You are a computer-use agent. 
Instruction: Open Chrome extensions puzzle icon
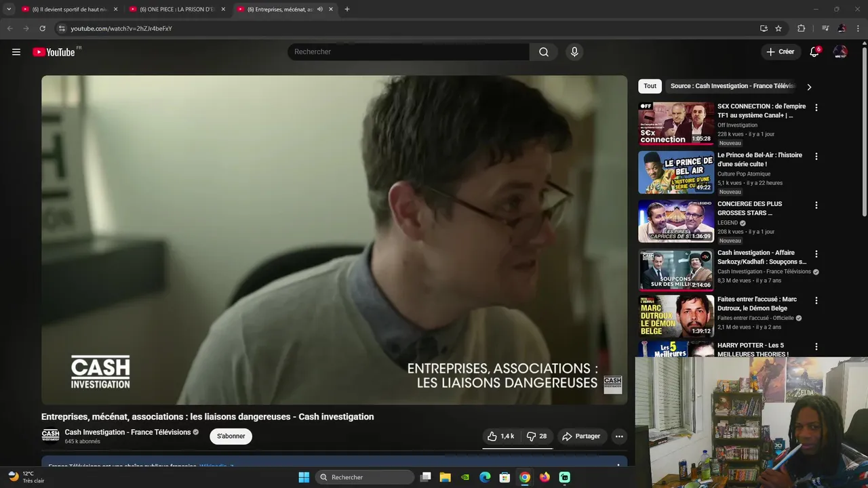click(x=801, y=28)
